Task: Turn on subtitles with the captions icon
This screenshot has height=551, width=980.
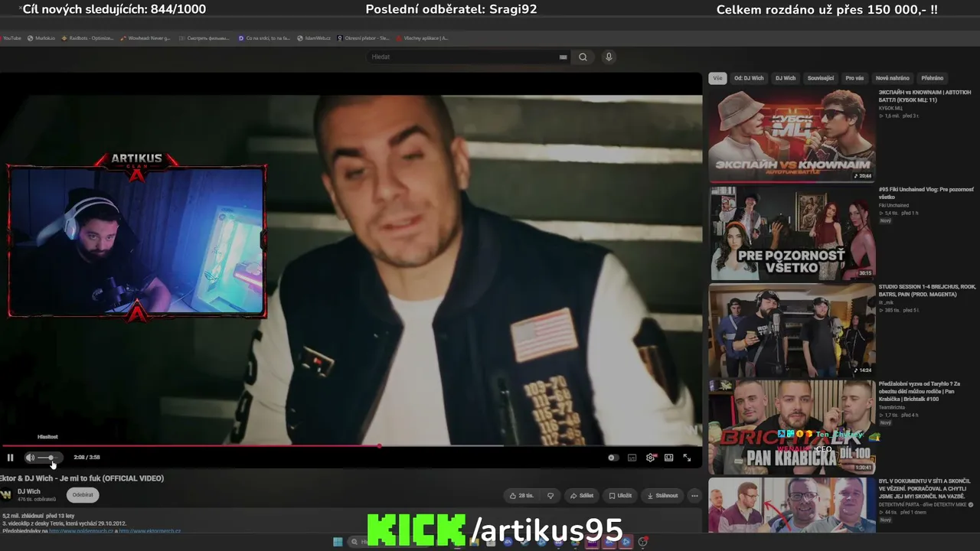Action: (632, 458)
